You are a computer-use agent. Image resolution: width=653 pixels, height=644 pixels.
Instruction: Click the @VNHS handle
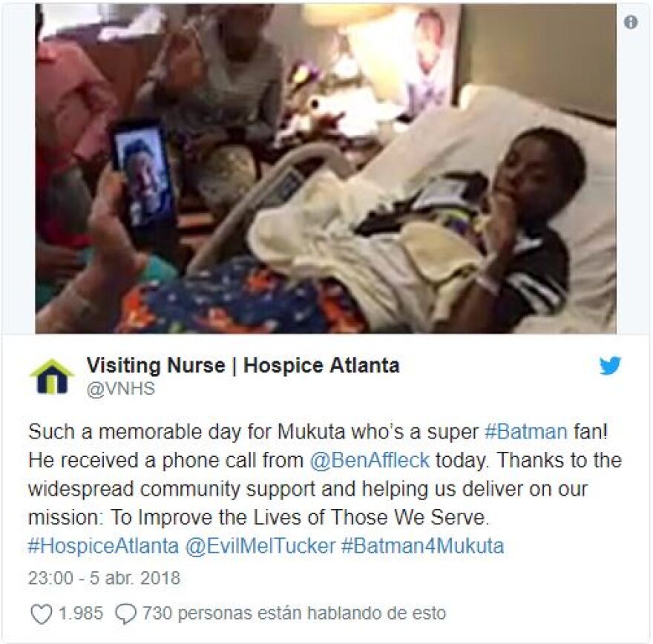pos(121,389)
